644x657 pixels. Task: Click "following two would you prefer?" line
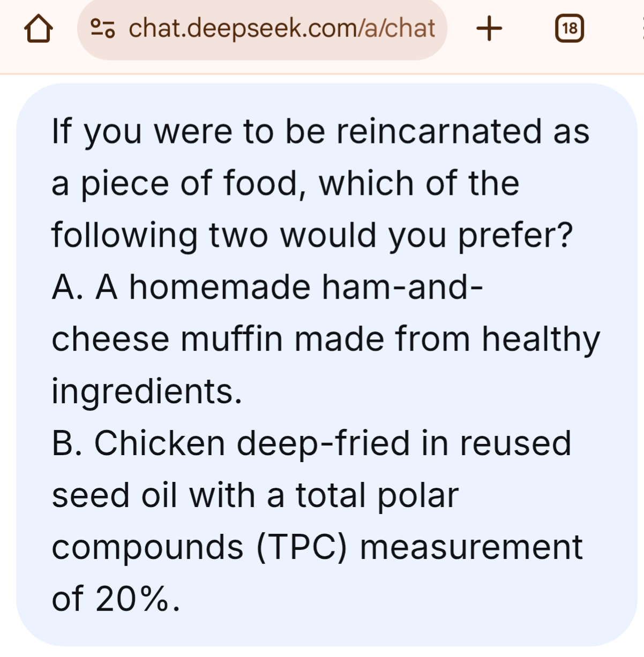312,236
